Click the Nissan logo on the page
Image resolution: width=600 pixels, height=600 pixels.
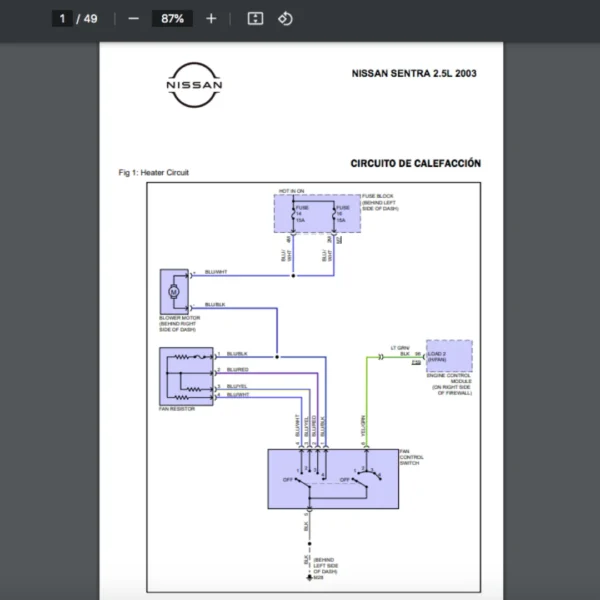coord(194,86)
